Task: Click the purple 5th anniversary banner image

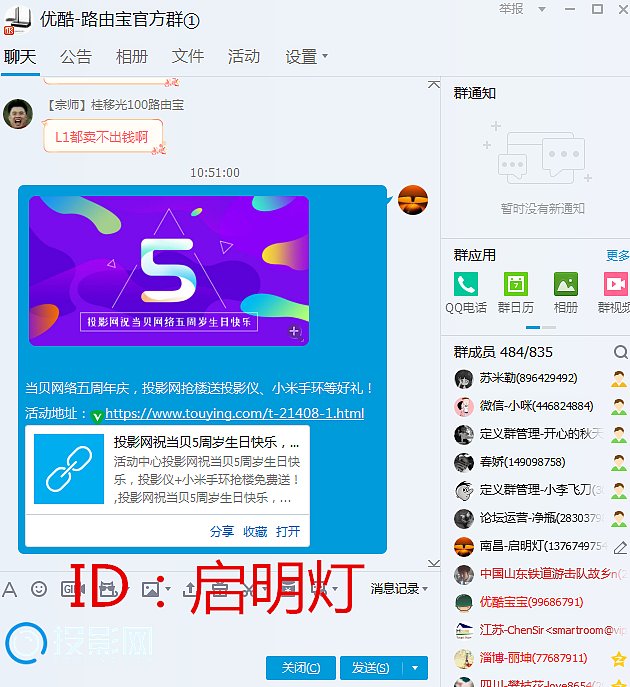Action: (x=168, y=270)
